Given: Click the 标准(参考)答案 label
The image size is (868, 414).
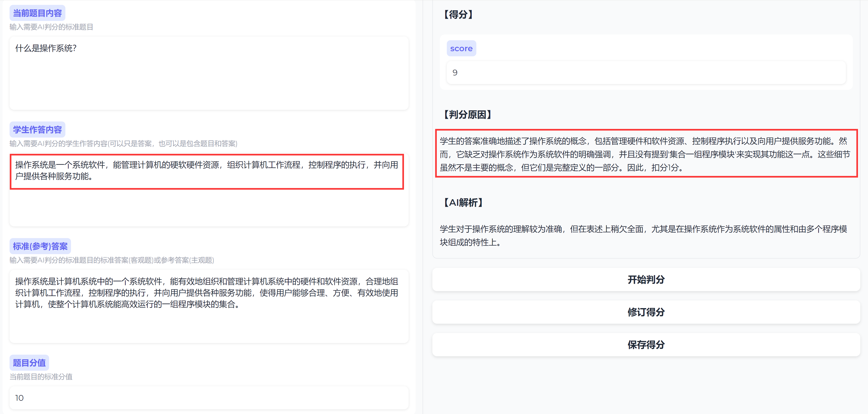Looking at the screenshot, I should 40,246.
